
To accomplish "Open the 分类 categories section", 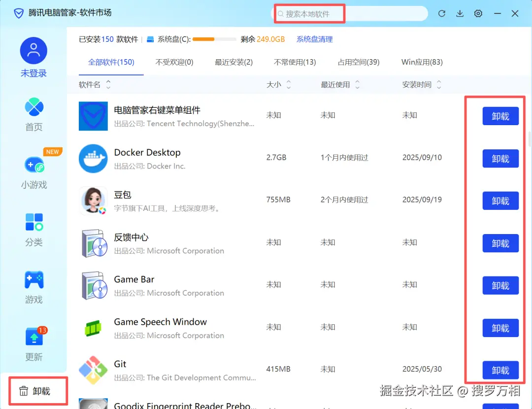I will tap(34, 230).
